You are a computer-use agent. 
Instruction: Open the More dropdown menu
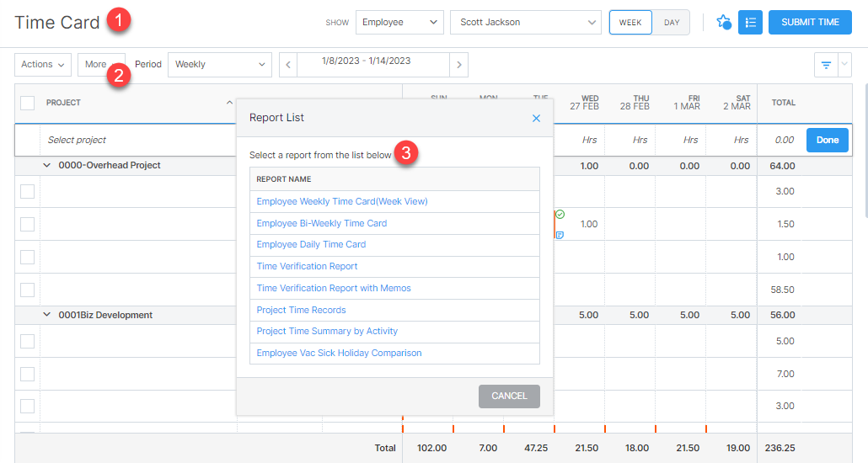tap(101, 65)
